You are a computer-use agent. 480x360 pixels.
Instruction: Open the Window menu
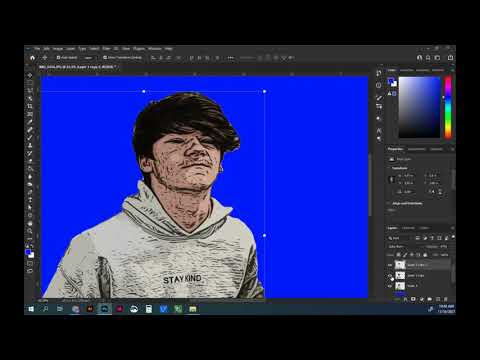pyautogui.click(x=155, y=49)
